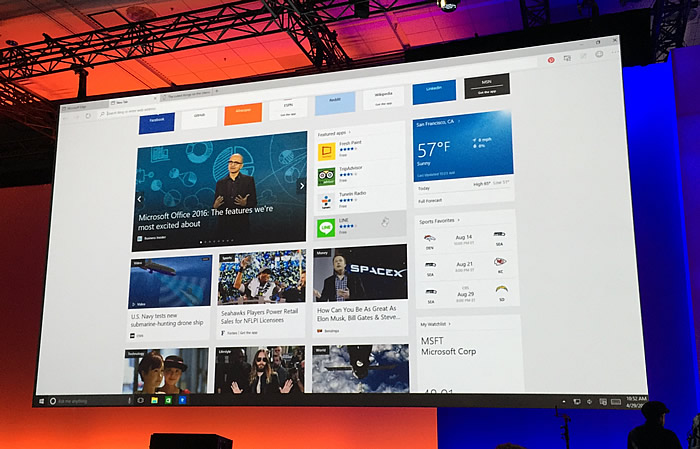
Task: Close the New Tab tab
Action: point(155,98)
